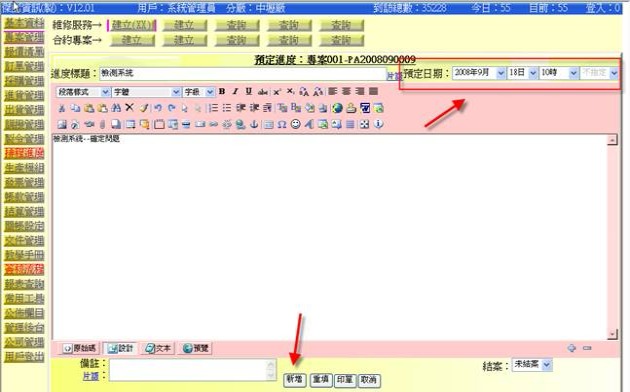Insert a smiley emoticon

(295, 124)
